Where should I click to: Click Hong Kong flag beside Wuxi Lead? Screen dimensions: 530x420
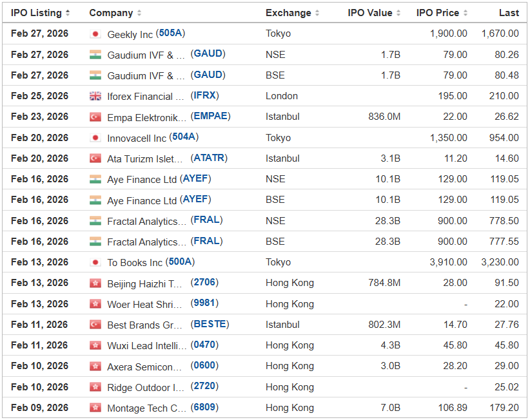click(95, 346)
